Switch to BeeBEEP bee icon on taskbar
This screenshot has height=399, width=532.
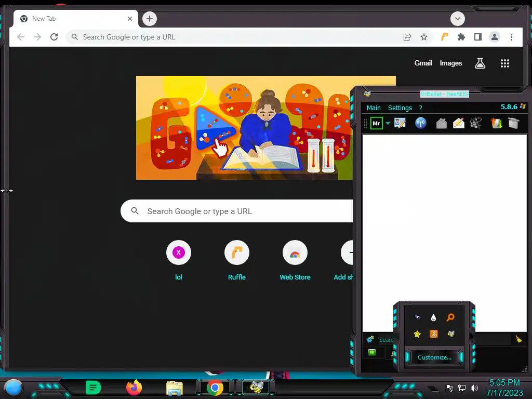coord(256,388)
